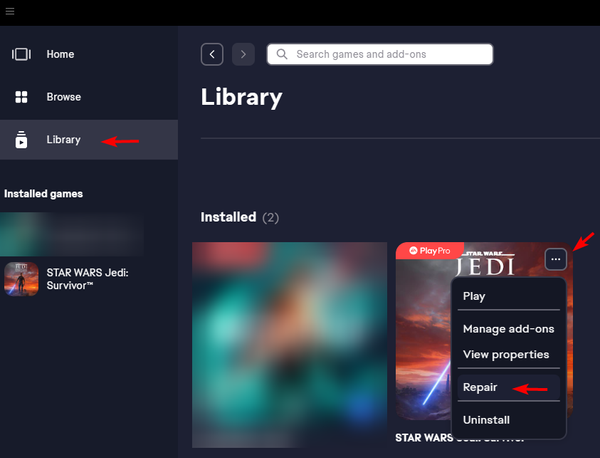
Task: Open View properties from context menu
Action: pos(505,354)
